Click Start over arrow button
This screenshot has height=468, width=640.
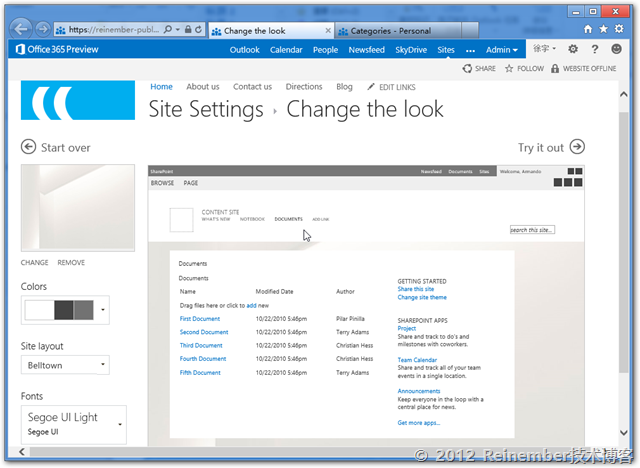(x=56, y=147)
